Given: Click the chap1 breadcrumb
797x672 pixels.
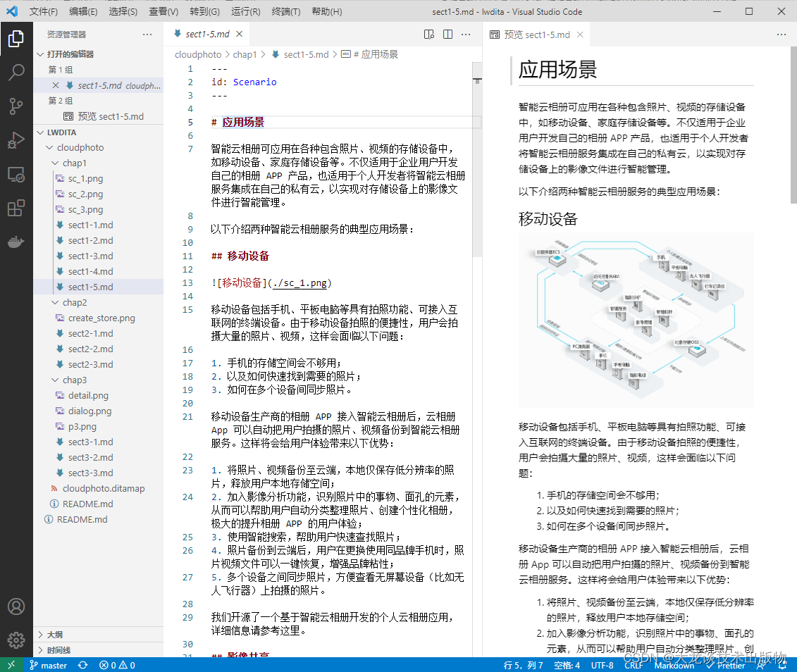Looking at the screenshot, I should point(245,54).
